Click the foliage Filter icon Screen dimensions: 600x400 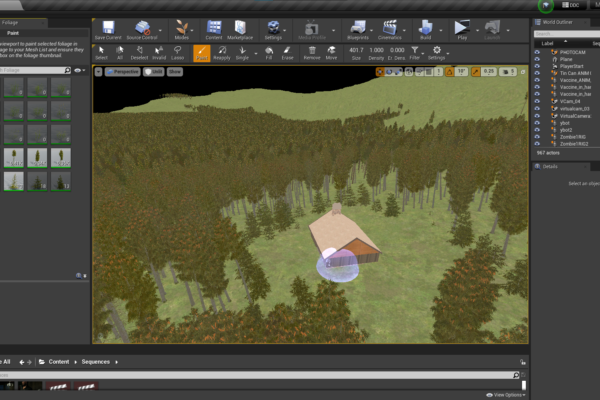click(x=415, y=53)
